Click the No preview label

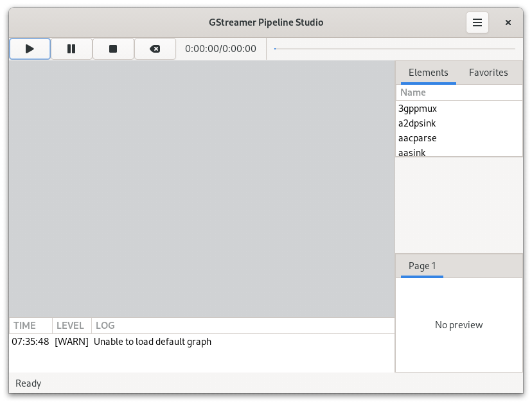pyautogui.click(x=459, y=325)
